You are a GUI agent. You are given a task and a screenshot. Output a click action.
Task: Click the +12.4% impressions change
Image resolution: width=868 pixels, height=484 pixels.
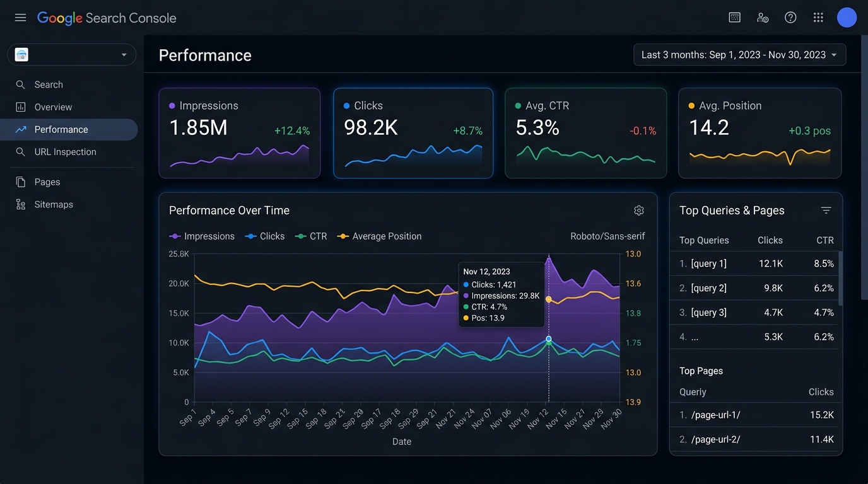coord(292,131)
